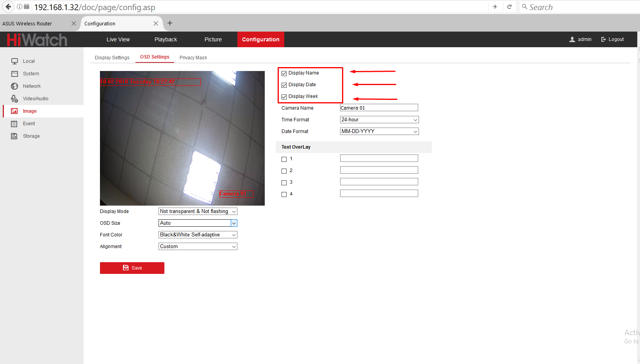The image size is (640, 364).
Task: Click the Camera Name text field
Action: coord(379,108)
